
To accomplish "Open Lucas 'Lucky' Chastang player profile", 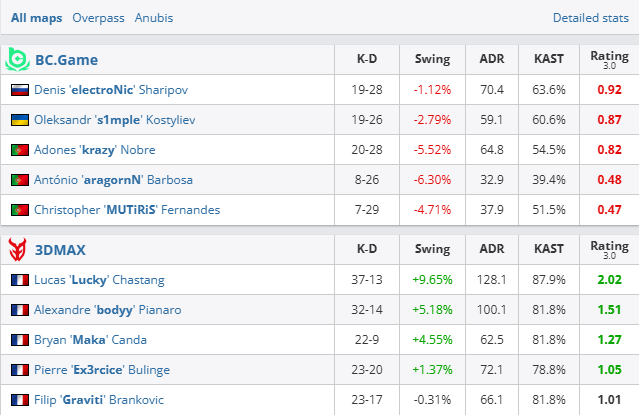I will pos(99,280).
